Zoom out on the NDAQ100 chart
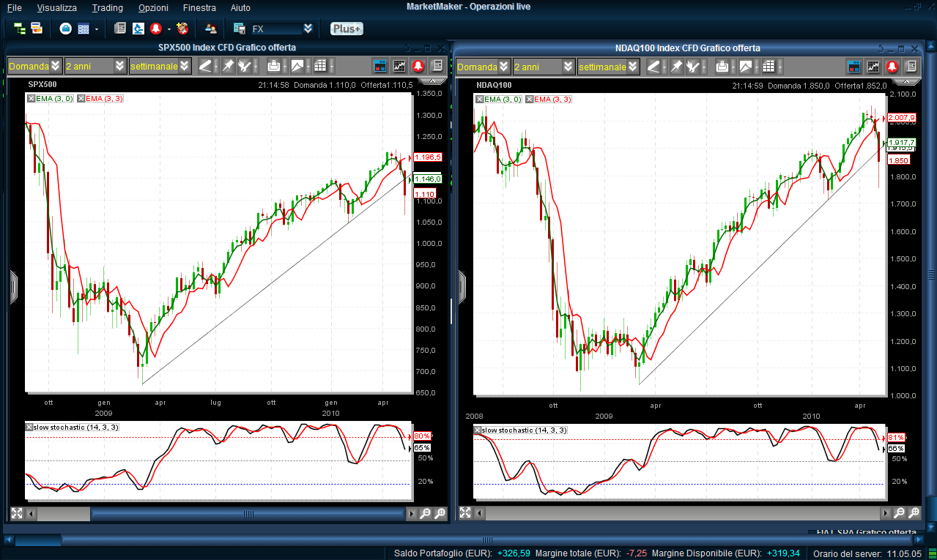 point(914,514)
